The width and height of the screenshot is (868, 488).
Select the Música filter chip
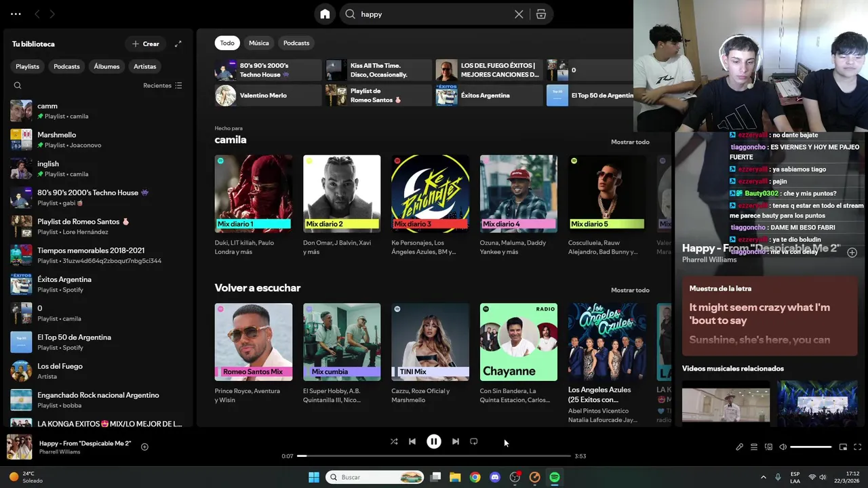pyautogui.click(x=259, y=43)
